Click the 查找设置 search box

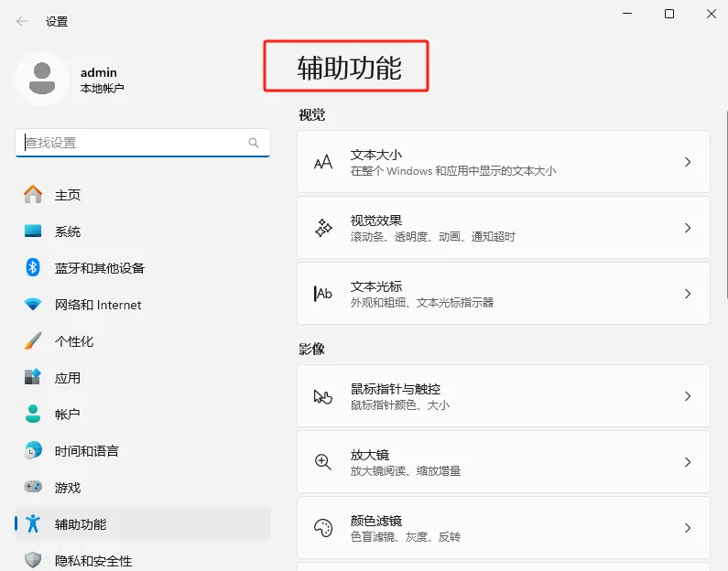tap(143, 143)
